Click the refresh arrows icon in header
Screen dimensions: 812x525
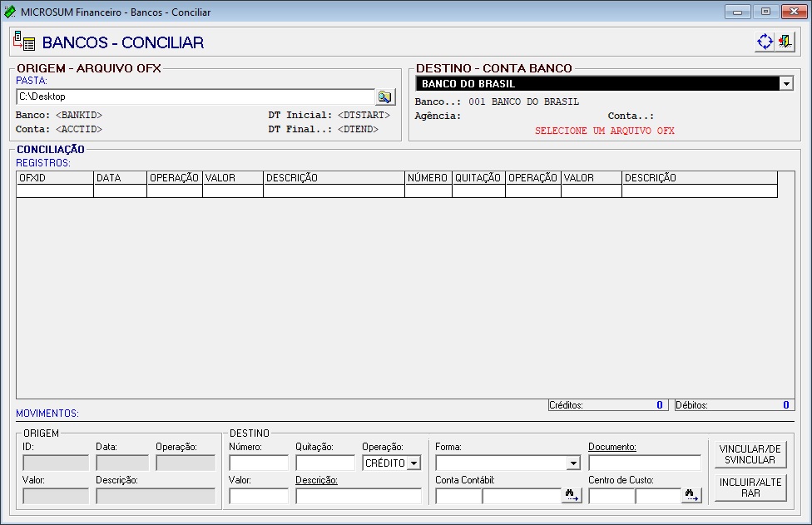point(765,42)
